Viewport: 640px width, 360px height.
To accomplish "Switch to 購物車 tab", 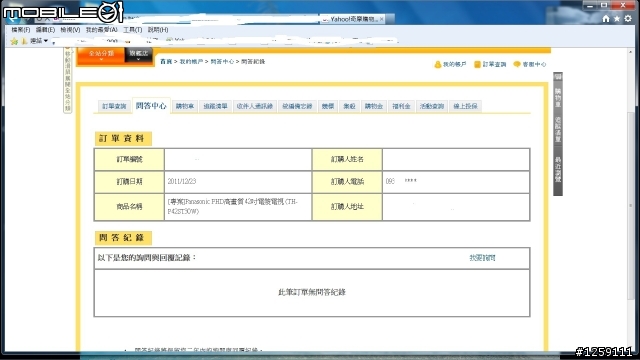I will tap(184, 106).
